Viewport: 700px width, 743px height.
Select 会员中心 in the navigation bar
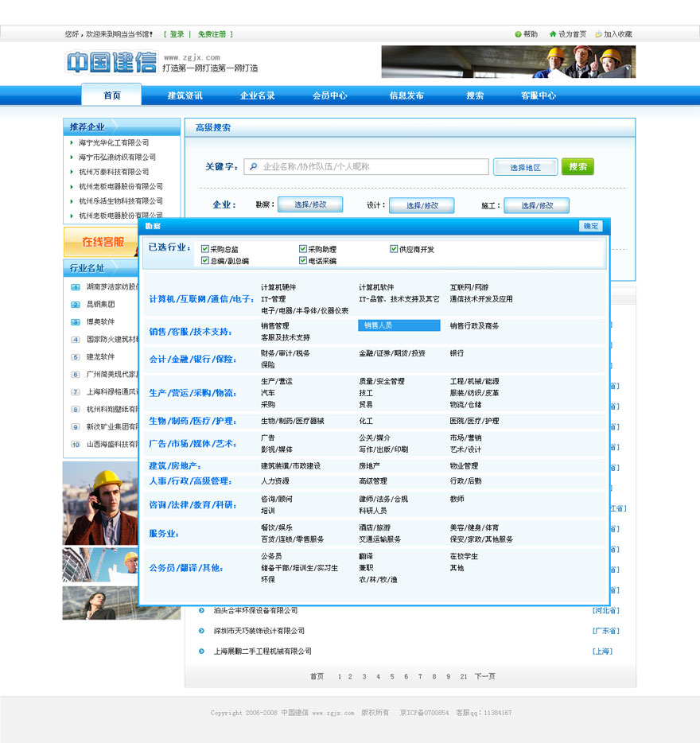pyautogui.click(x=331, y=95)
